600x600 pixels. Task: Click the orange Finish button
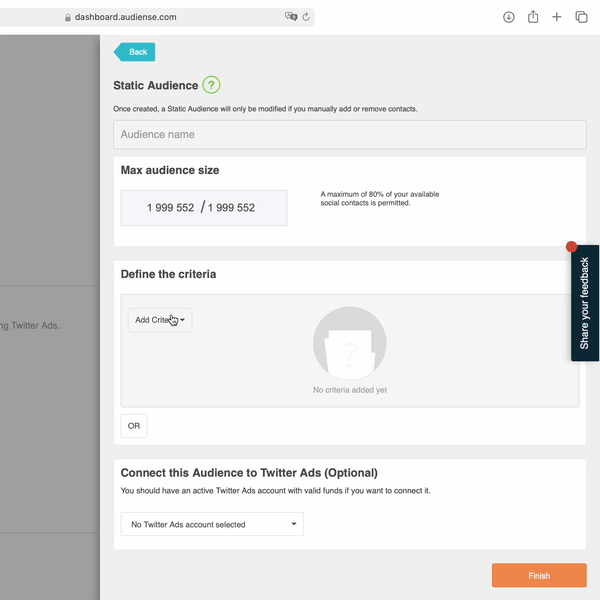point(539,576)
